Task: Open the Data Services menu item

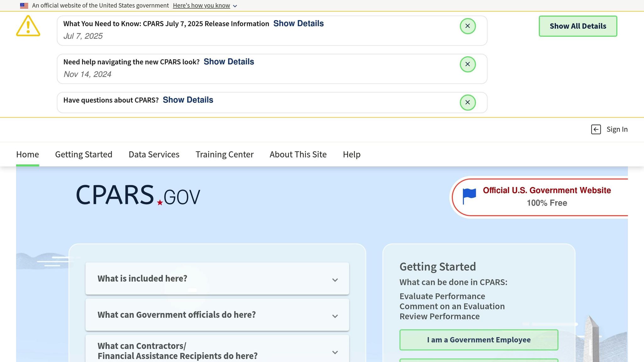Action: [154, 154]
